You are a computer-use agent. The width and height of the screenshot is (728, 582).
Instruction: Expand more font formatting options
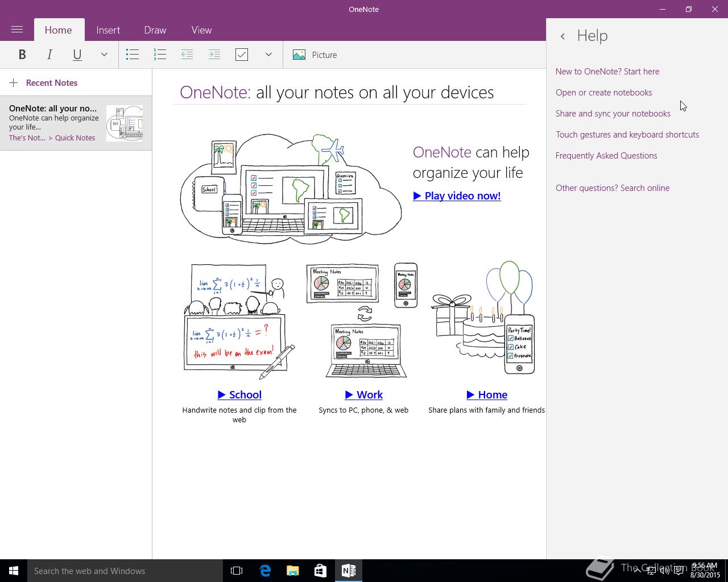[104, 55]
